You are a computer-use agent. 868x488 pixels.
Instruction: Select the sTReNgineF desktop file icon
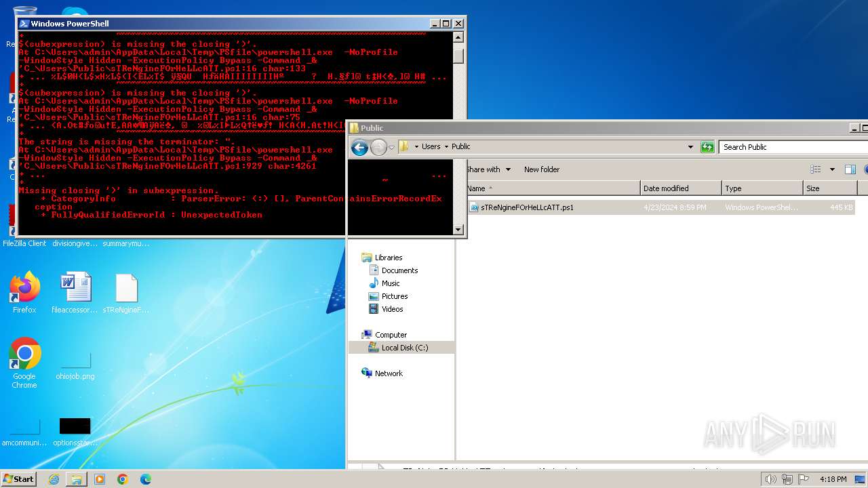click(x=126, y=293)
